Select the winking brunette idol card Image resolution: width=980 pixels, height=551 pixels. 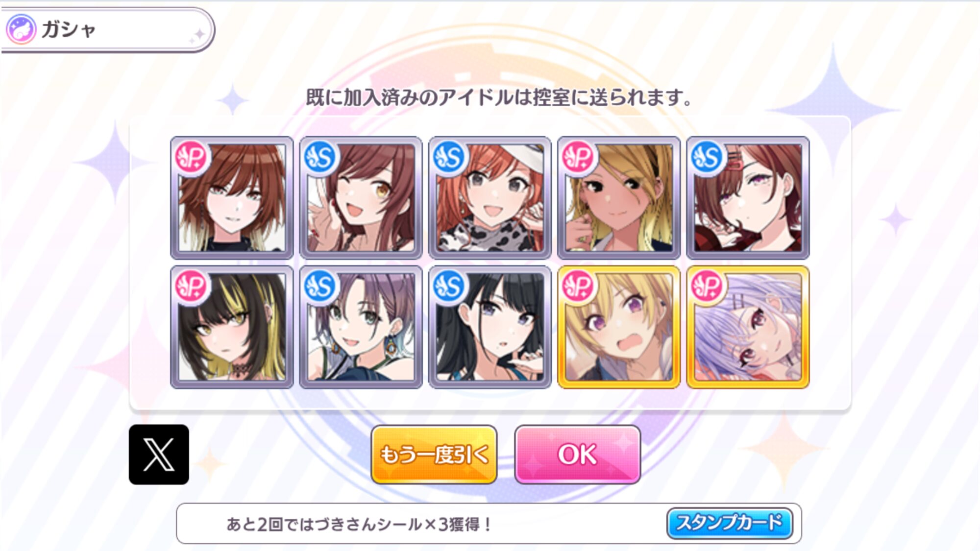(x=361, y=198)
